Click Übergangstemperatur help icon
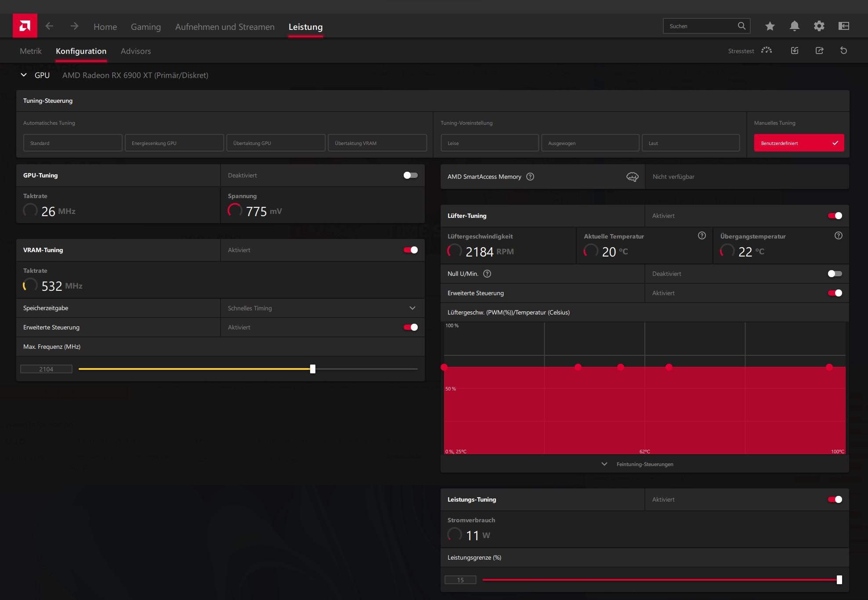The image size is (868, 600). tap(839, 235)
